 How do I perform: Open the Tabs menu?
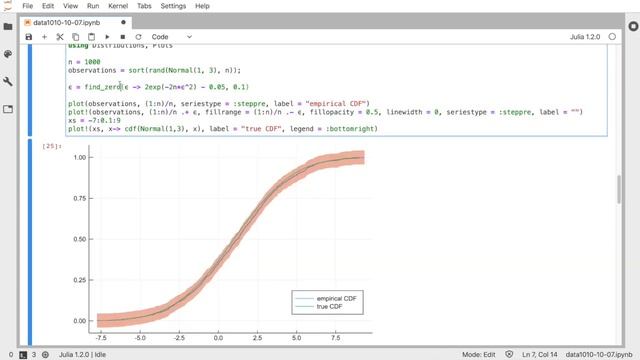(x=144, y=6)
